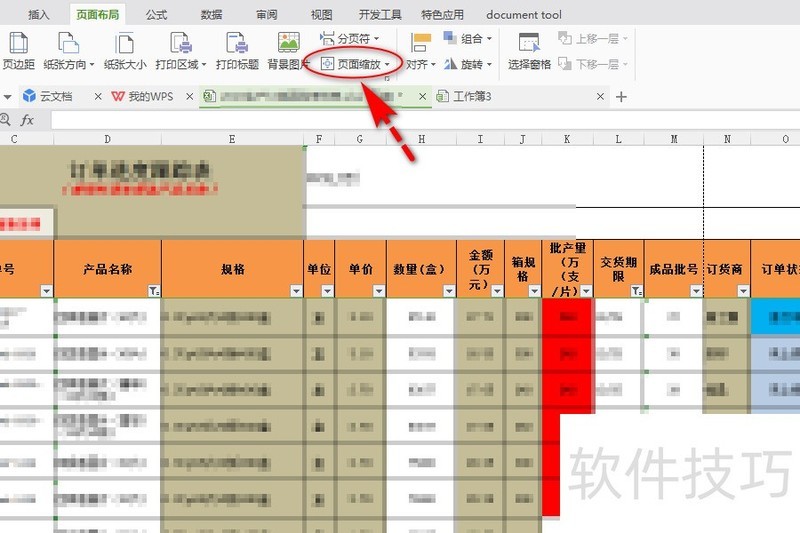The width and height of the screenshot is (800, 533).
Task: Click the magnifier icon beside fx
Action: tap(5, 120)
